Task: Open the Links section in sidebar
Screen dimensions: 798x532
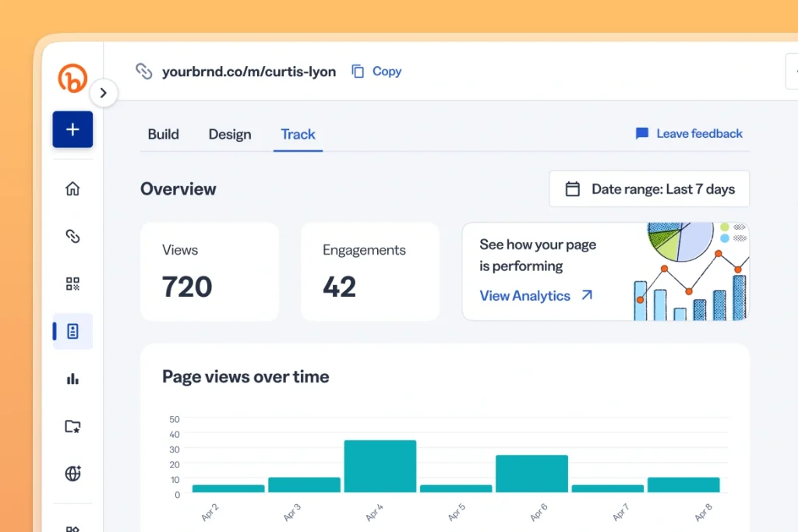Action: pos(72,236)
